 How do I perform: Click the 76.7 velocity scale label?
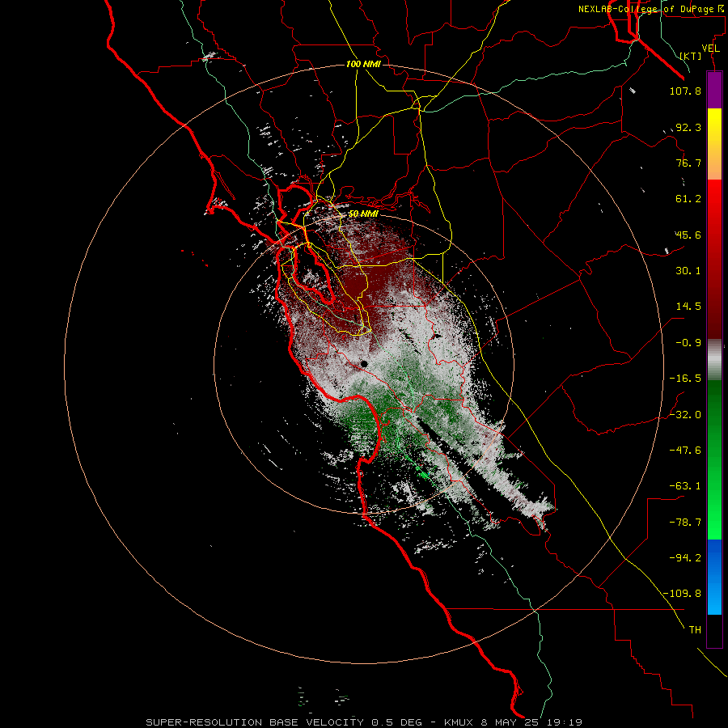688,163
